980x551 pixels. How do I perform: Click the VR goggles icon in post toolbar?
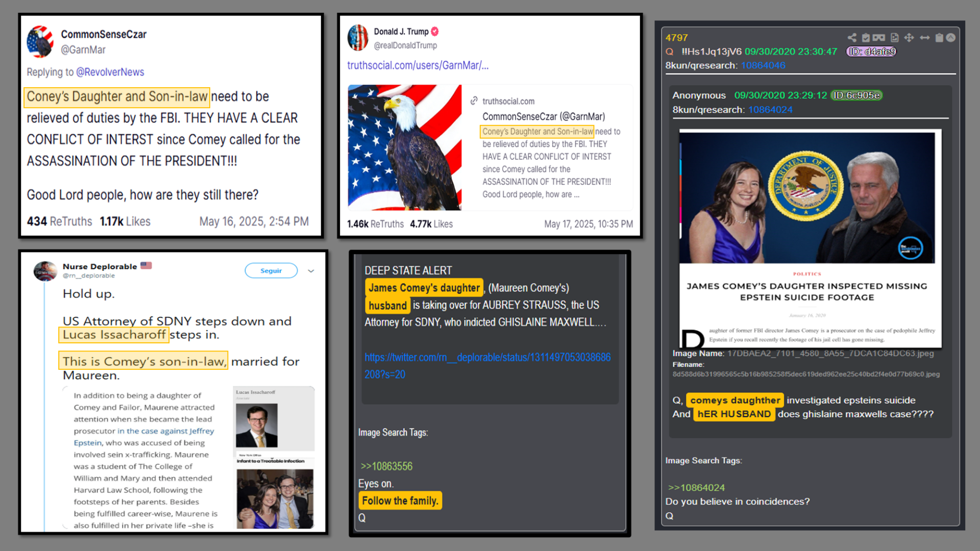(879, 38)
